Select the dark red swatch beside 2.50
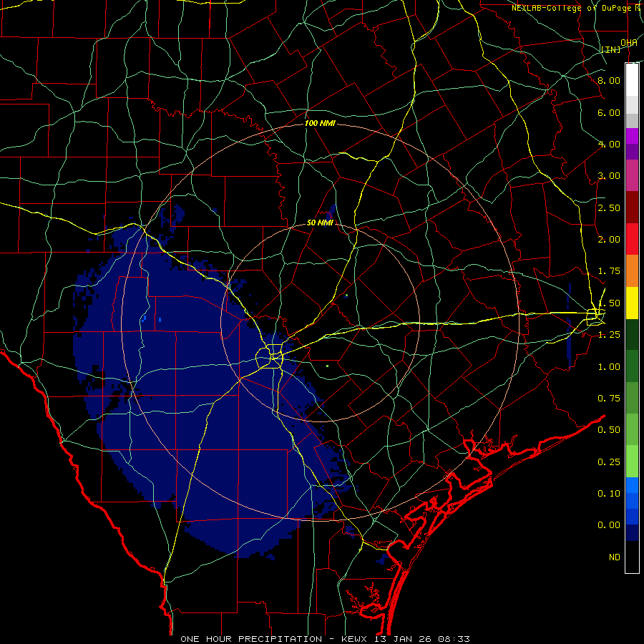 pos(632,208)
